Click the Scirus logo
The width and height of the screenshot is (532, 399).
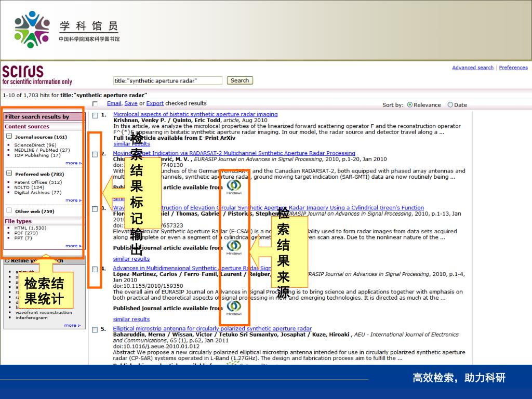37,75
